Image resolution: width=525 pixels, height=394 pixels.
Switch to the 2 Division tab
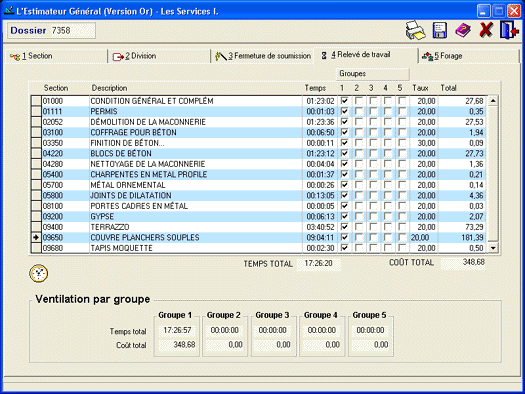coord(159,56)
